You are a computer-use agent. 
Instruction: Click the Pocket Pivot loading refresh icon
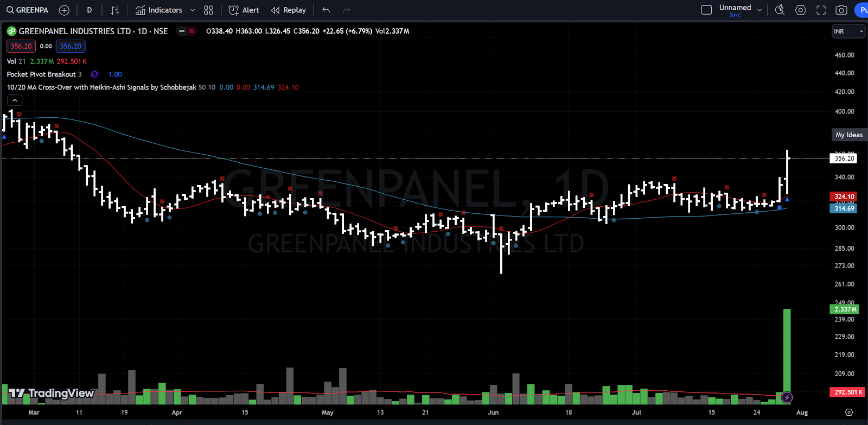click(x=94, y=74)
